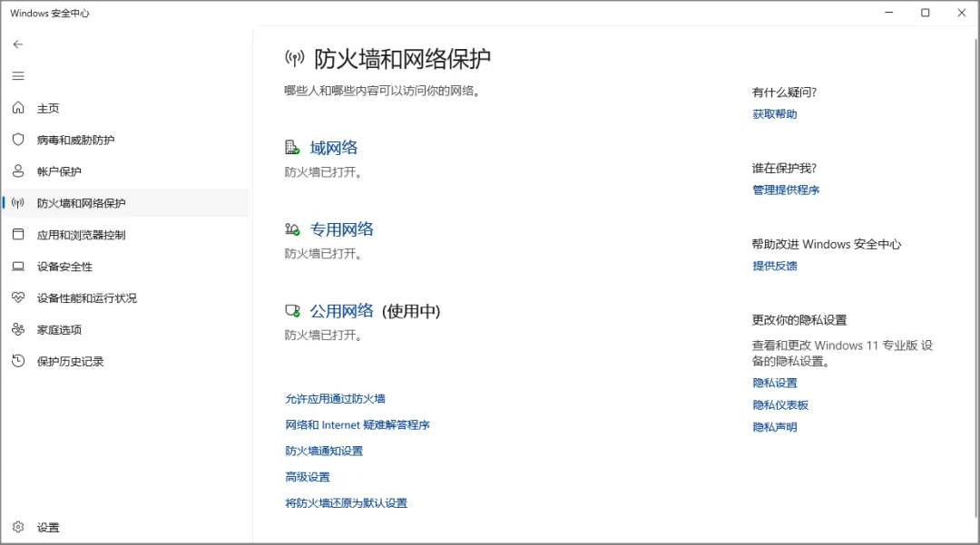Open 隐私设置 link
The image size is (980, 545).
coord(774,384)
